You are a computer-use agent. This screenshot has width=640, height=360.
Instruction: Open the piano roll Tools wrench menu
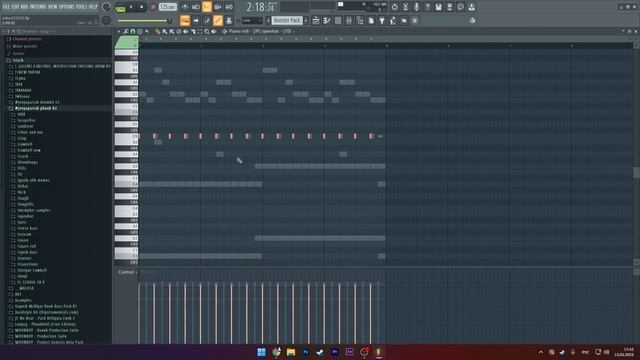[x=125, y=31]
